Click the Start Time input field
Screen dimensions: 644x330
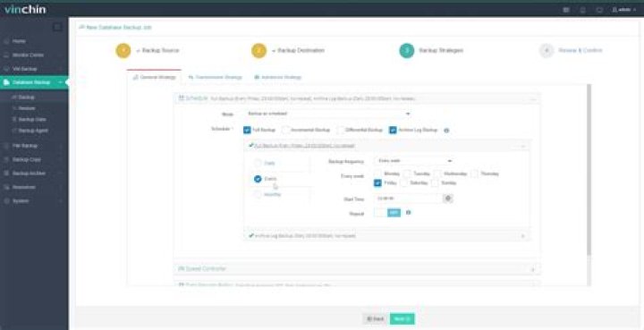click(x=408, y=199)
